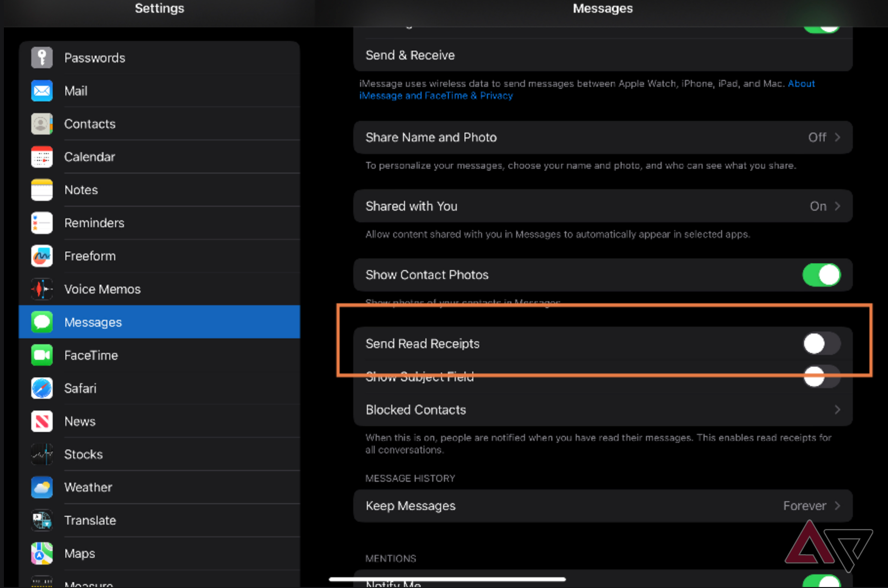Open the Passwords settings icon

(41, 57)
